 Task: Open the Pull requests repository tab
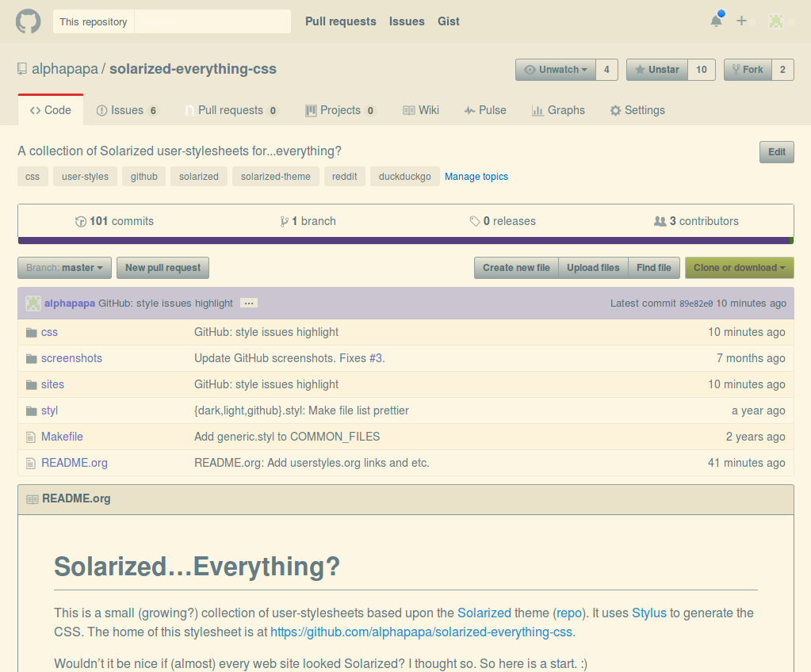click(x=231, y=110)
